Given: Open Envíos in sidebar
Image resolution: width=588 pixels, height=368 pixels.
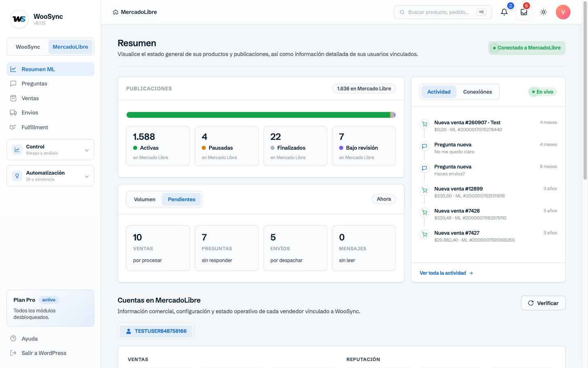Looking at the screenshot, I should (x=50, y=112).
